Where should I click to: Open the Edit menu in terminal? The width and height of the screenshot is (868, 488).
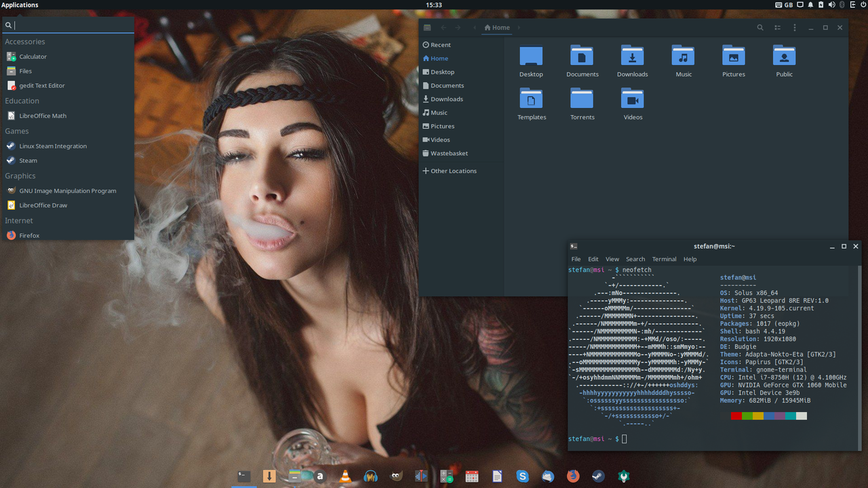click(x=593, y=259)
